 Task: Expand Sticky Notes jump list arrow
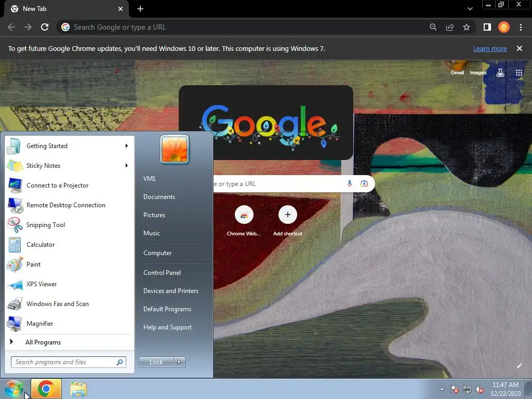127,166
